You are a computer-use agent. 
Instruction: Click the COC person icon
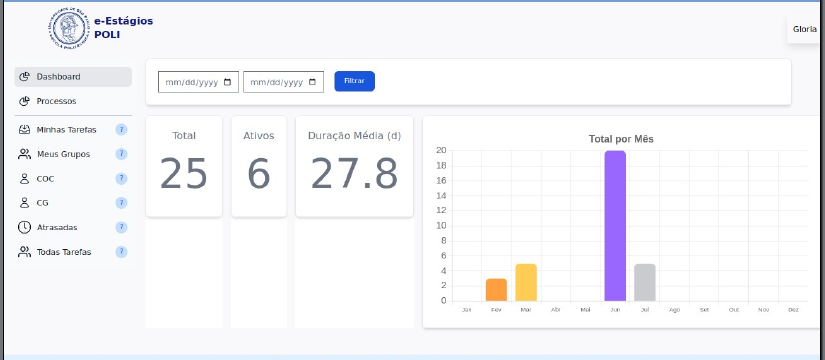[x=24, y=178]
